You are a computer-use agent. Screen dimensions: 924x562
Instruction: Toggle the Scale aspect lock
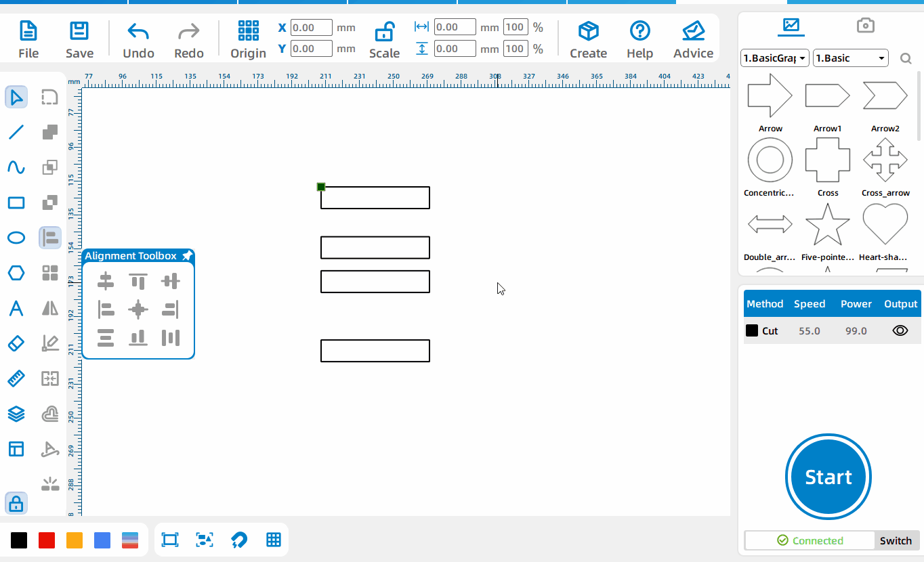(384, 32)
